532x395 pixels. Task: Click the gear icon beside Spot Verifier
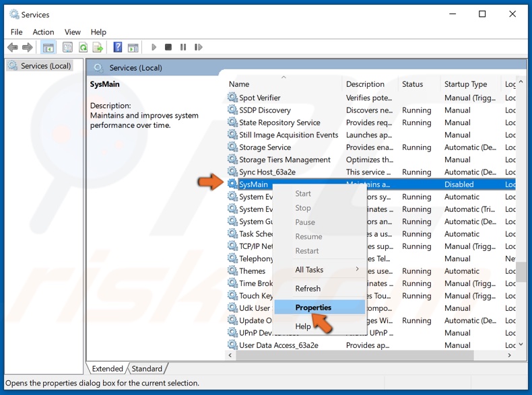pyautogui.click(x=232, y=98)
